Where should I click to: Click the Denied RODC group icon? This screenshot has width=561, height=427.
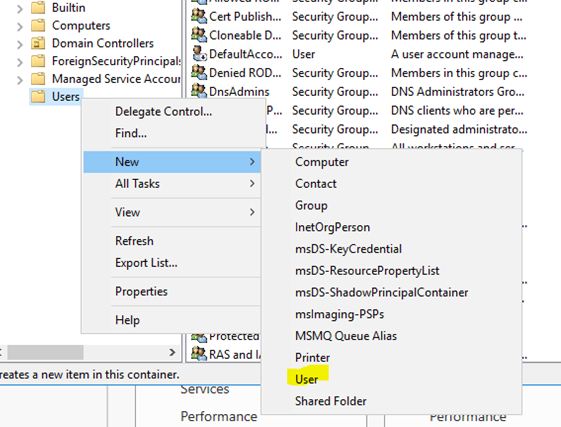click(x=199, y=73)
